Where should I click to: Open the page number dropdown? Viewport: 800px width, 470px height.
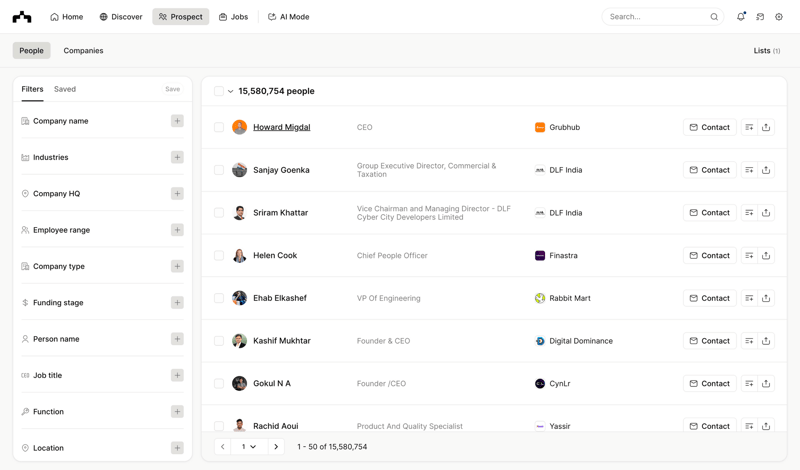click(x=249, y=447)
